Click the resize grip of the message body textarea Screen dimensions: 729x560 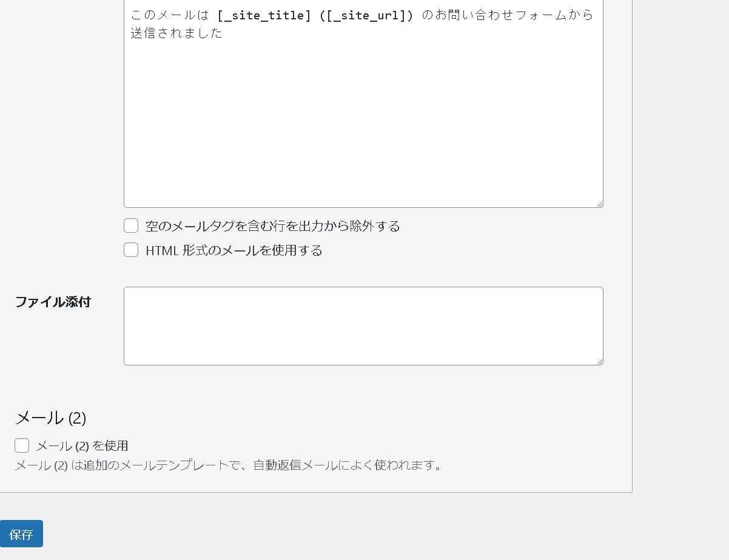(600, 204)
